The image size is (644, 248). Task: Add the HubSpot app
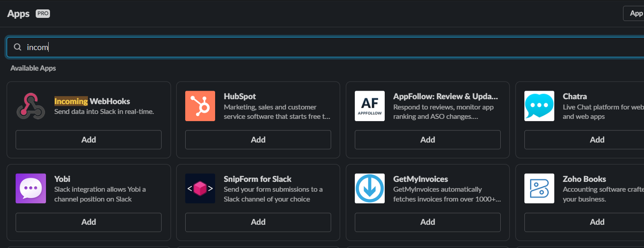258,139
